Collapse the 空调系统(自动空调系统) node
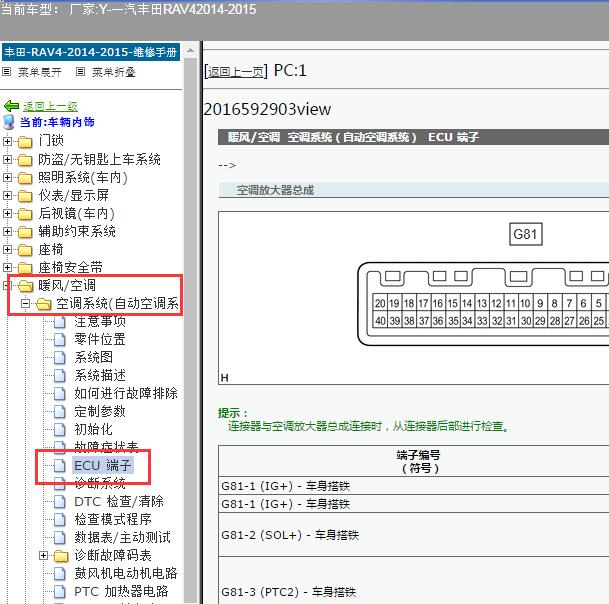 coord(25,303)
